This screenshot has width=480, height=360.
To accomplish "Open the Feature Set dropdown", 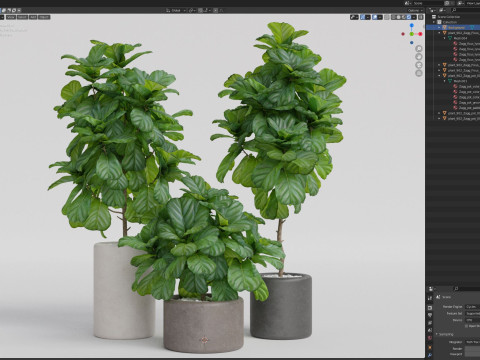I will click(x=472, y=313).
